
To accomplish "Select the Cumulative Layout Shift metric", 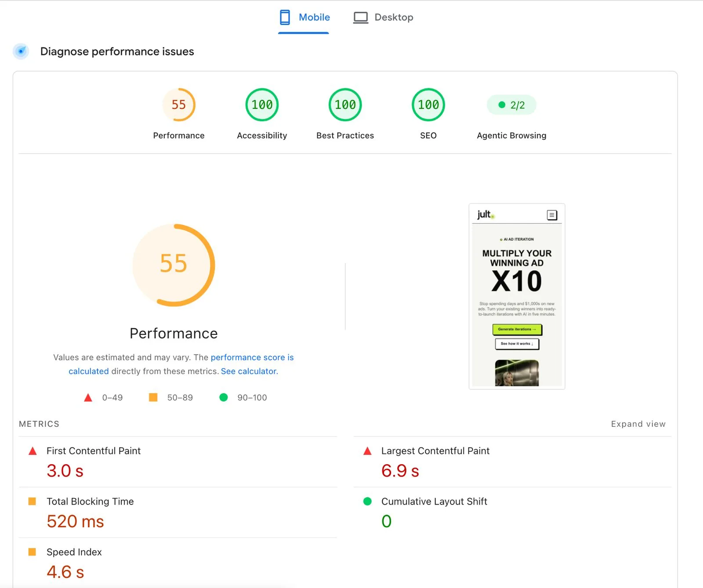I will 512,512.
